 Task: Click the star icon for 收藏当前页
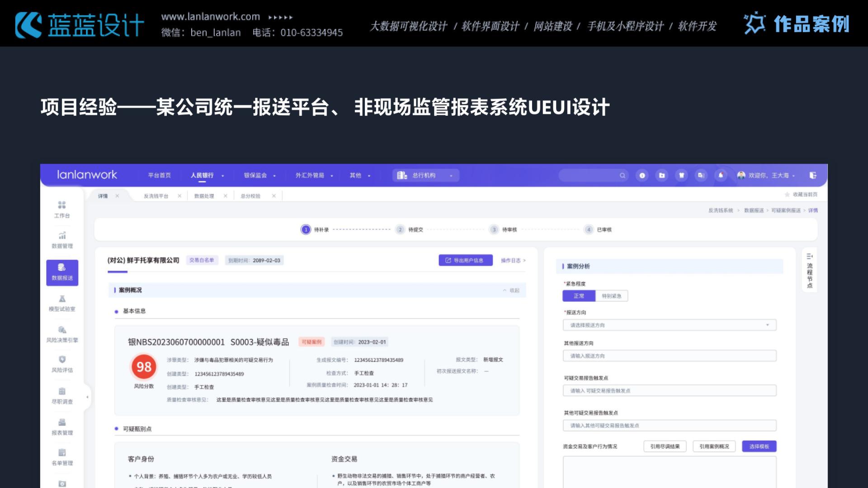click(787, 194)
